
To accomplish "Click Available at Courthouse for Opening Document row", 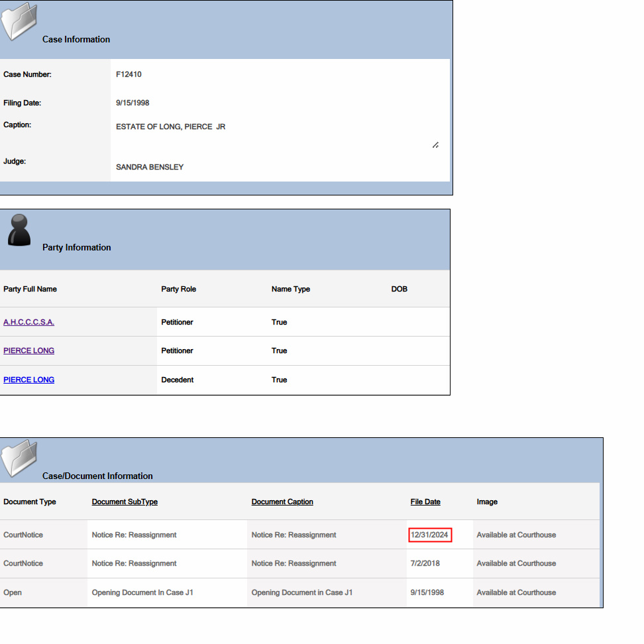I will (516, 593).
